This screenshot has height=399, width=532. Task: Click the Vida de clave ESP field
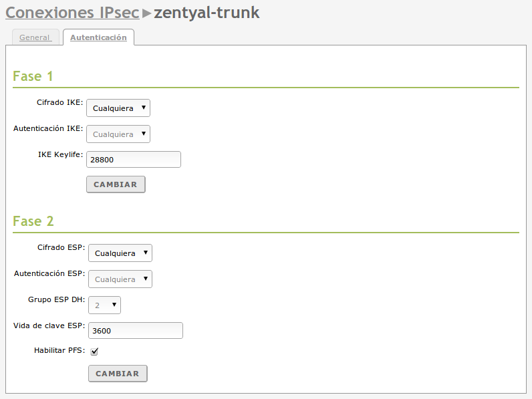pos(136,331)
